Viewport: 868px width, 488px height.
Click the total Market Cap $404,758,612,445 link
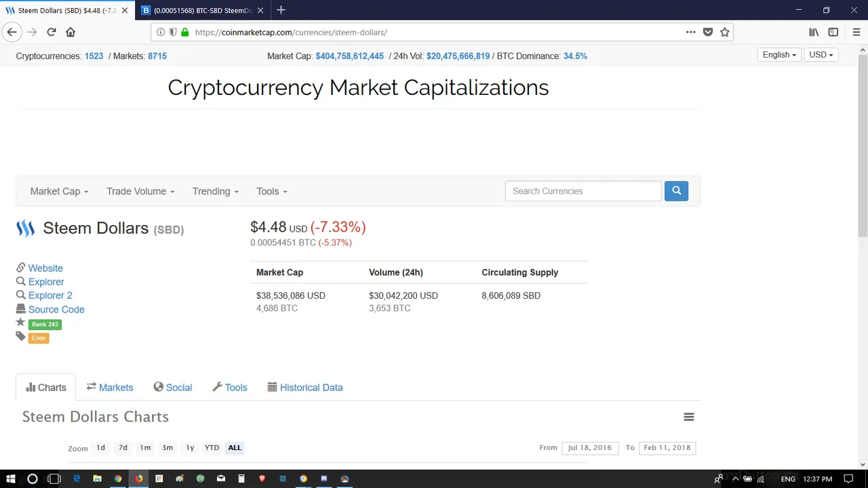[x=349, y=56]
